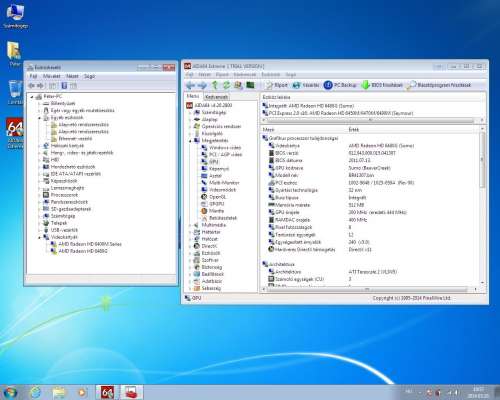Select the Adatbázis category in AIDA64 tree
The width and height of the screenshot is (500, 400).
[208, 281]
